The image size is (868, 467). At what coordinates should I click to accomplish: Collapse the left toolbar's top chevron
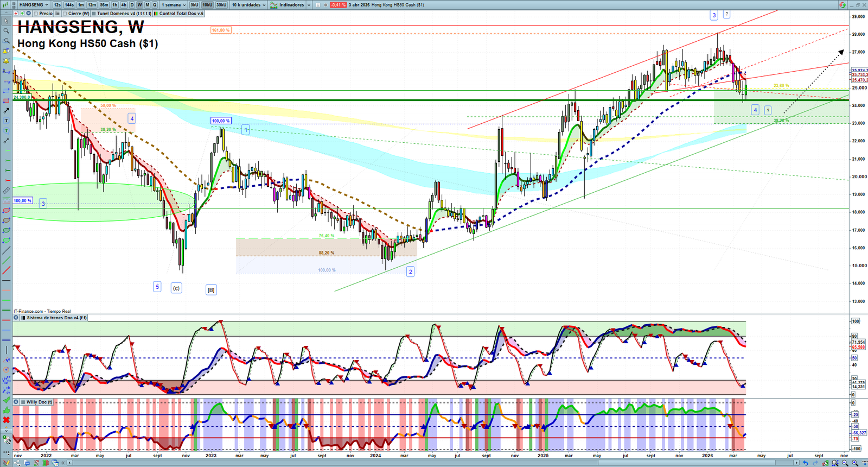[x=6, y=13]
